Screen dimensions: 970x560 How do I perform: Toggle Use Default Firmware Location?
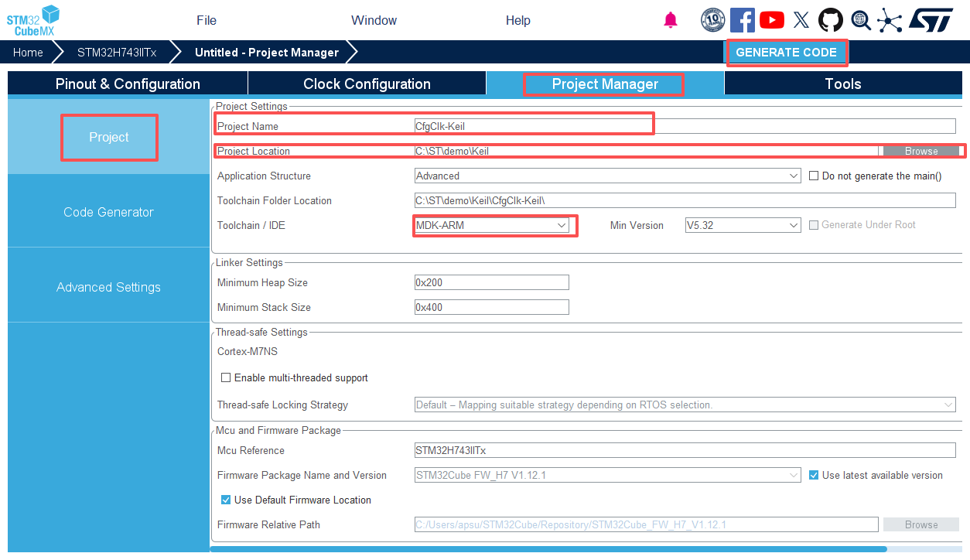[x=226, y=500]
